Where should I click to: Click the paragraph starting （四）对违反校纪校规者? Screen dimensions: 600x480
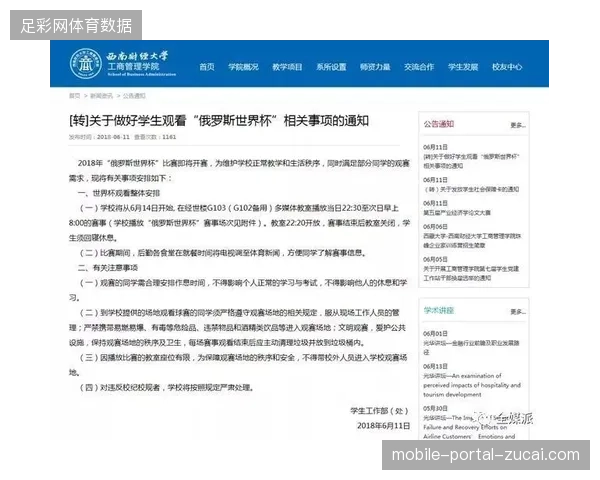click(166, 388)
